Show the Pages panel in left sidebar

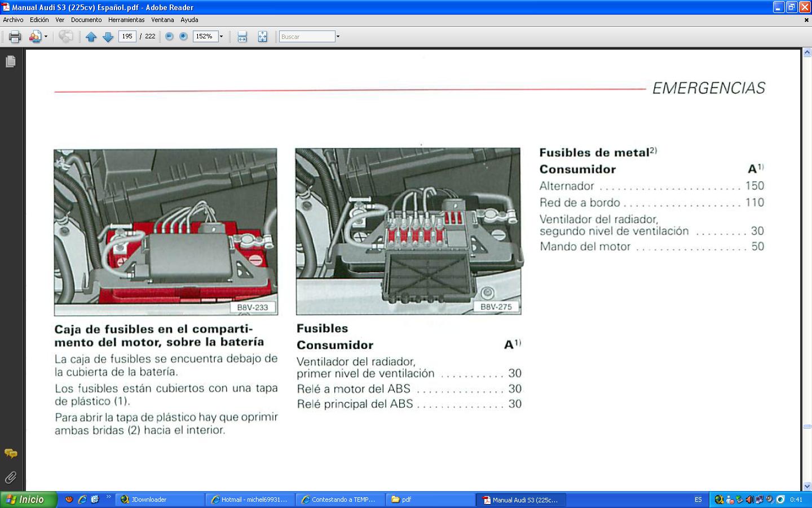(11, 62)
